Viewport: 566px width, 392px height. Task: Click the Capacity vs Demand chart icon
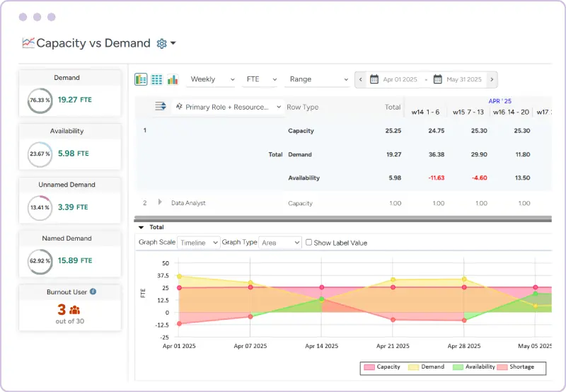coord(28,42)
